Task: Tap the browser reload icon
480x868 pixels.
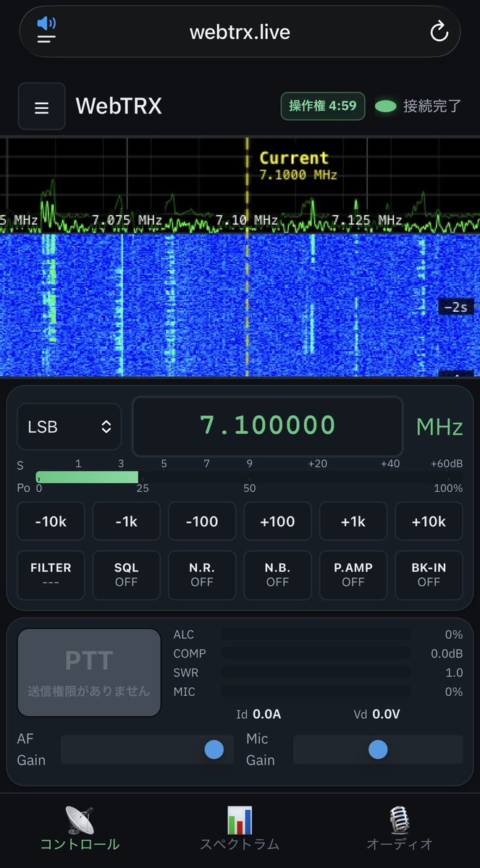Action: click(439, 32)
